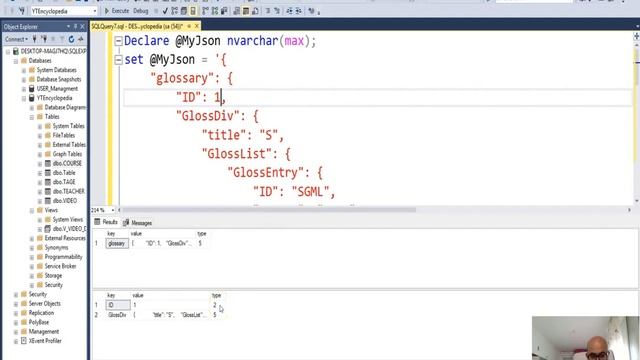Image resolution: width=640 pixels, height=360 pixels.
Task: Collapse the Declare statement outline region
Action: pyautogui.click(x=118, y=41)
